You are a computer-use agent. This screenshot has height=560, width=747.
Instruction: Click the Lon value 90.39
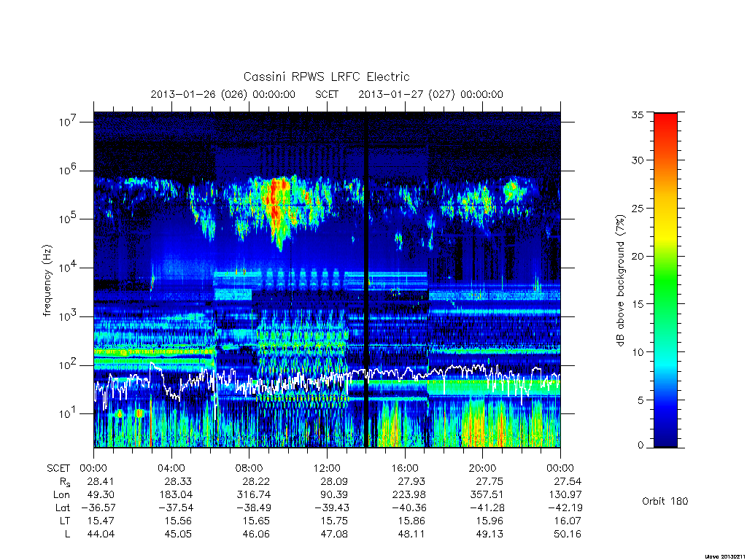pyautogui.click(x=333, y=495)
